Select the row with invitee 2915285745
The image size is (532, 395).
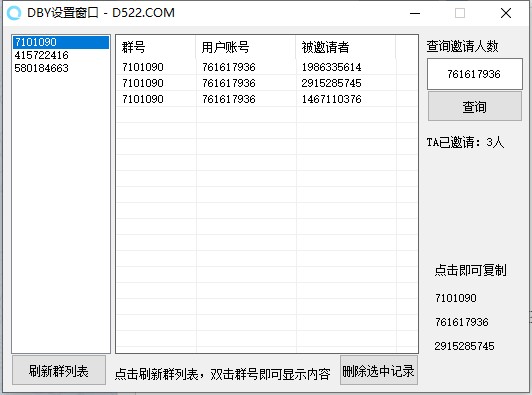coord(267,83)
